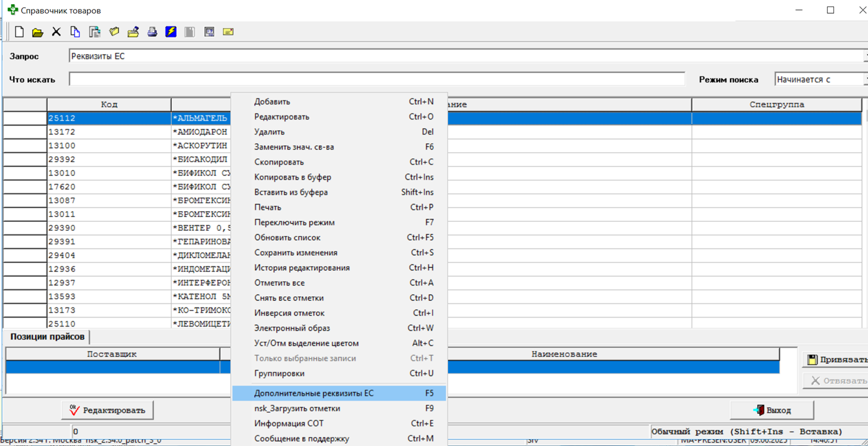Click the paste-from-clipboard documents toolbar icon

click(95, 32)
